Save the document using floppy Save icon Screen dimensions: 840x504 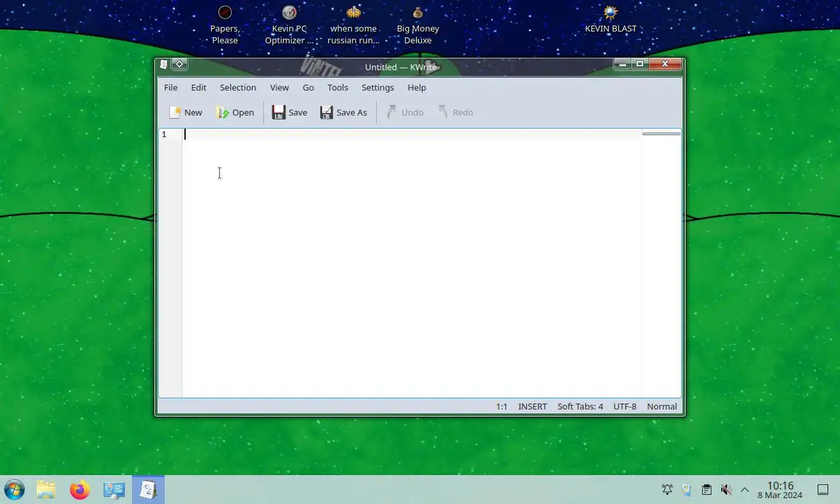click(x=289, y=112)
